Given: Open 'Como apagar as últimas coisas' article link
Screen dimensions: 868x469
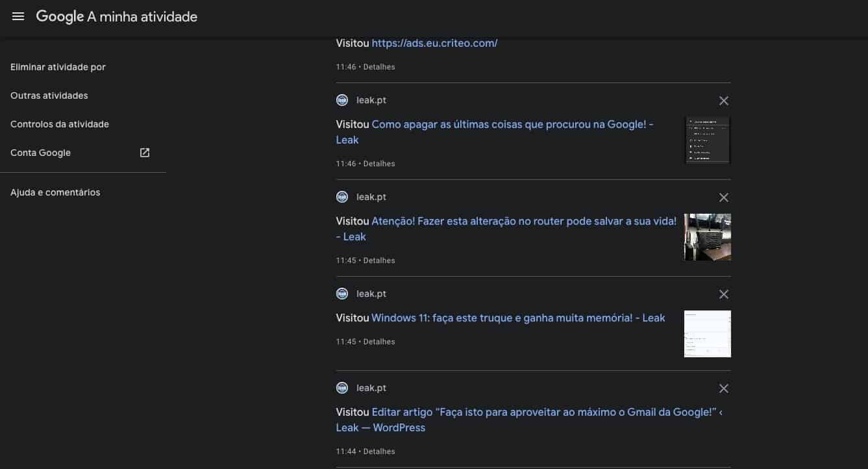Looking at the screenshot, I should [495, 132].
